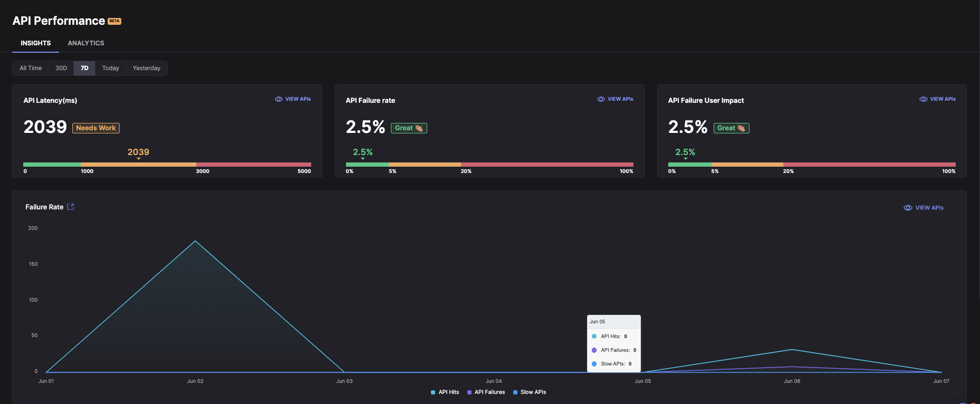Switch to the Analytics tab

click(x=86, y=43)
